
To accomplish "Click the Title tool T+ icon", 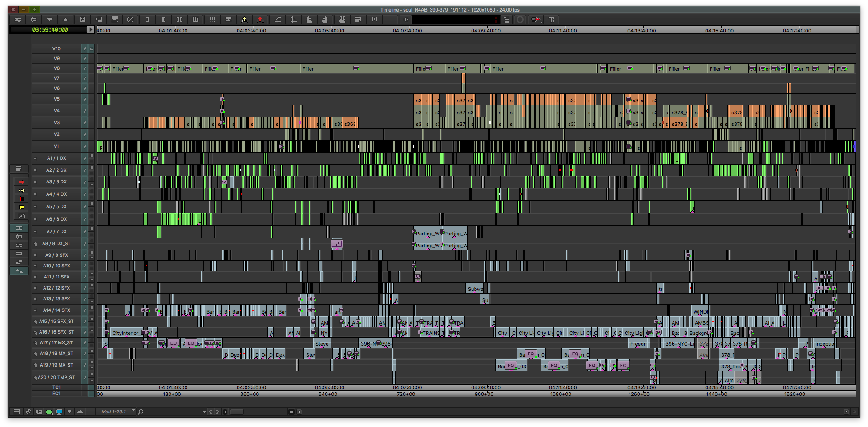I will click(552, 20).
